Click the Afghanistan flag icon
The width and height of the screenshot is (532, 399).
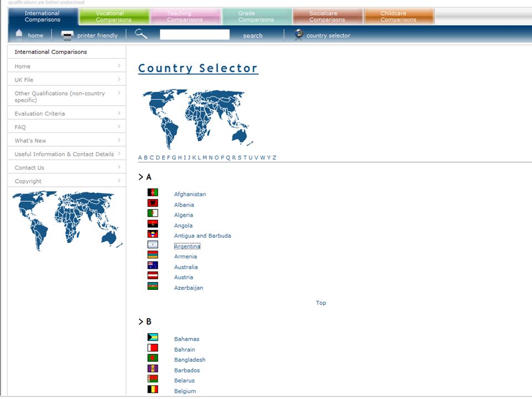coord(153,193)
